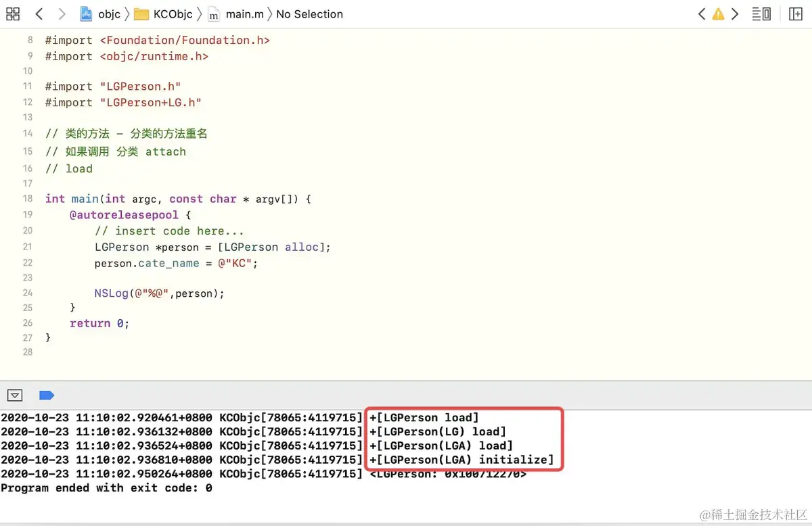Click '[LGPerson alloc]' expression
Screen dimensions: 812x526
(271, 247)
